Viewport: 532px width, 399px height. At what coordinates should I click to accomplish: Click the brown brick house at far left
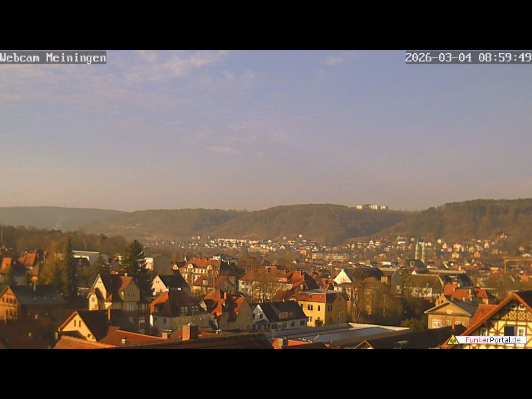tap(30, 302)
